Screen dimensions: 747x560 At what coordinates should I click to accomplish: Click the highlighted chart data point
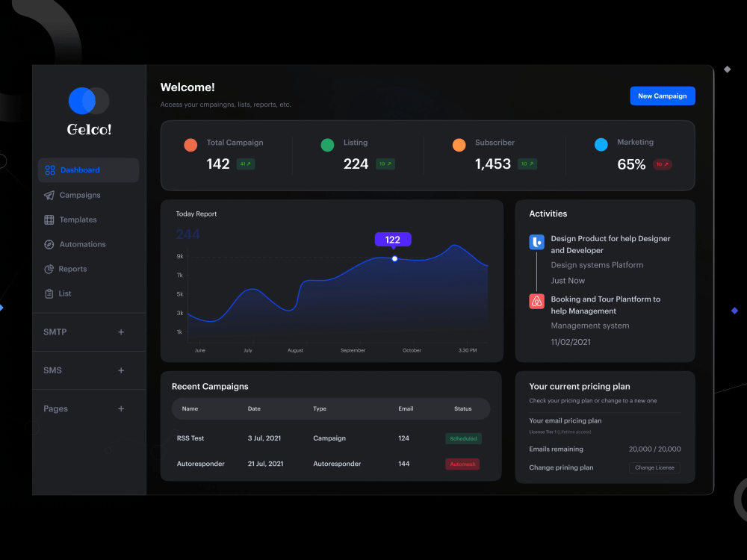(x=394, y=258)
